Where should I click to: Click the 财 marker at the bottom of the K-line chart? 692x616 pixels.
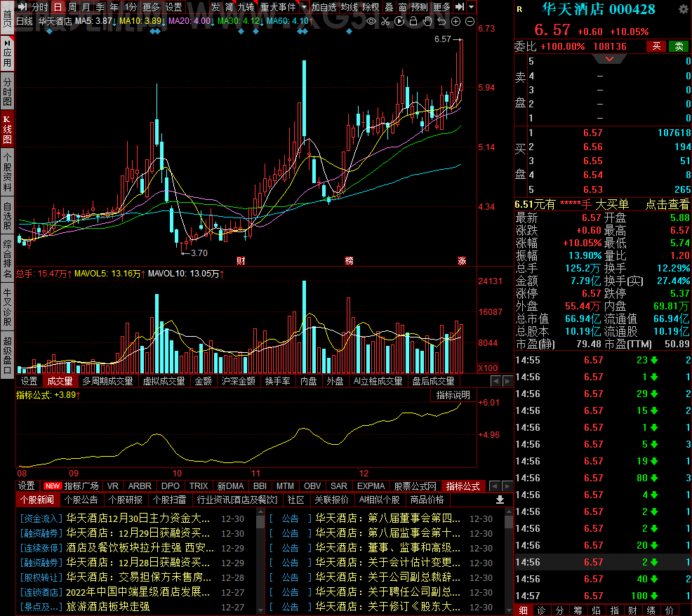[241, 260]
